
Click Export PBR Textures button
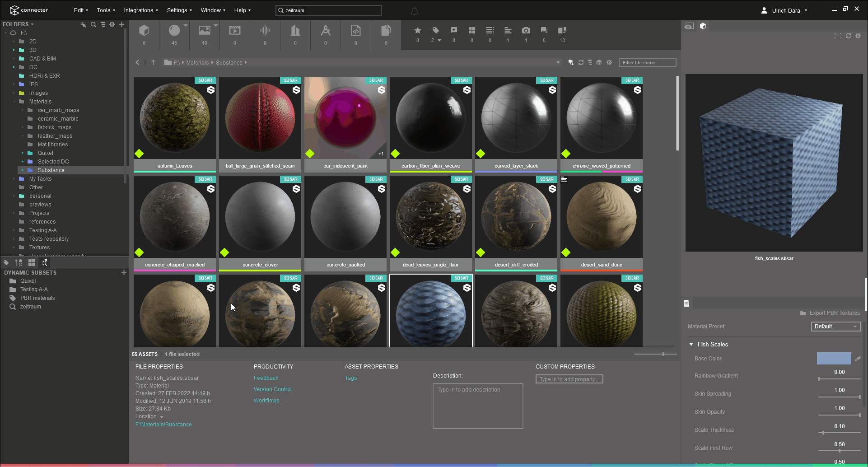click(830, 313)
